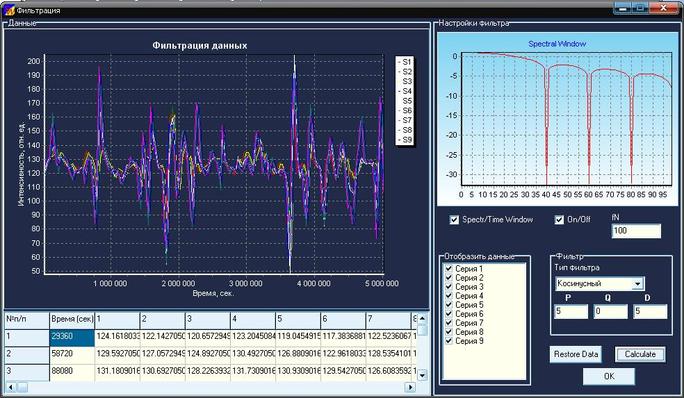Image resolution: width=684 pixels, height=398 pixels.
Task: Click the №п/п column header
Action: pyautogui.click(x=27, y=320)
